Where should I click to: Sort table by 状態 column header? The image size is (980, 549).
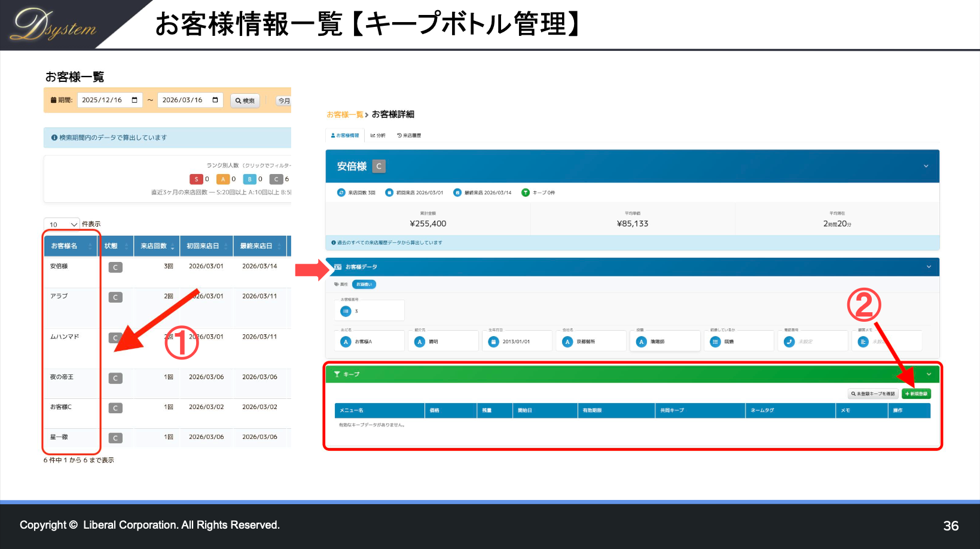117,246
